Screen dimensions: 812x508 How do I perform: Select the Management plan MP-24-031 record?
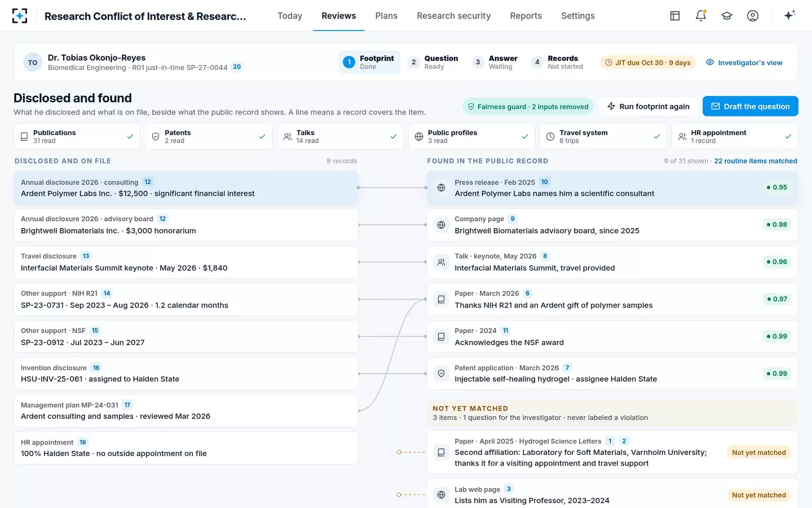coord(186,411)
